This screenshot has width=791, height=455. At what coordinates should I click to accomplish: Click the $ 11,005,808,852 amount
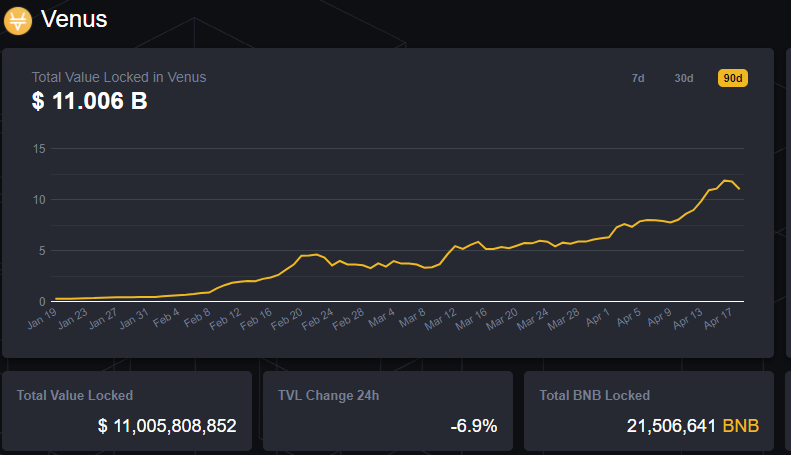167,426
